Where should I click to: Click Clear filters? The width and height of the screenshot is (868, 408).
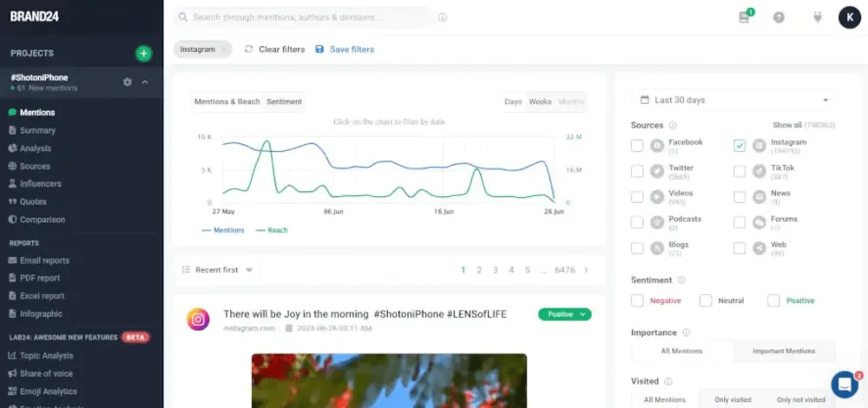tap(274, 49)
